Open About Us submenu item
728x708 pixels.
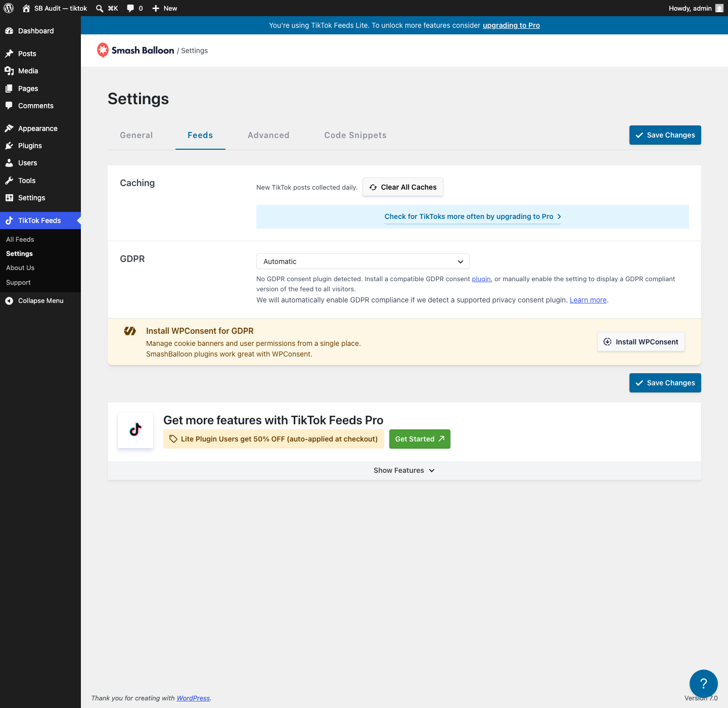click(20, 268)
